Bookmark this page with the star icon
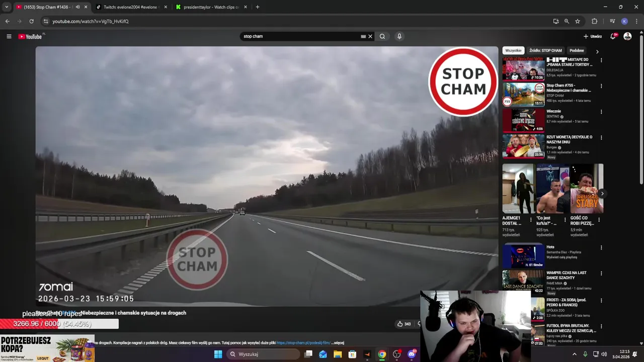The image size is (644, 362). [x=578, y=21]
